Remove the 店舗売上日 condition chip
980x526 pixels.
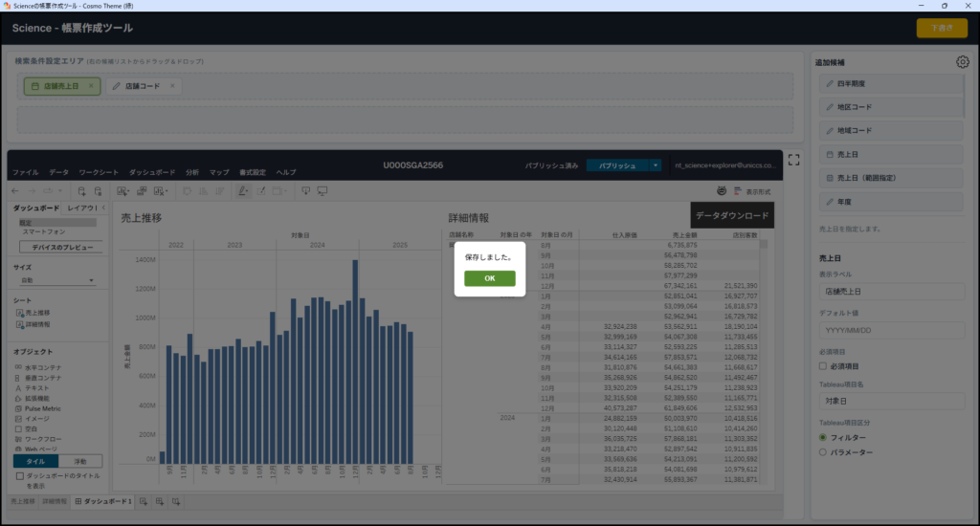coord(91,85)
